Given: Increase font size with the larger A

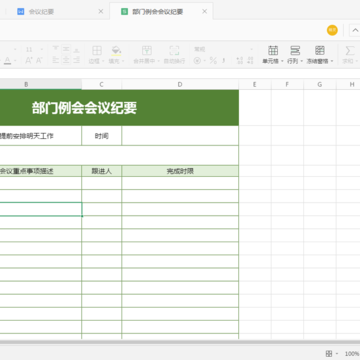Looking at the screenshot, I should [x=29, y=60].
